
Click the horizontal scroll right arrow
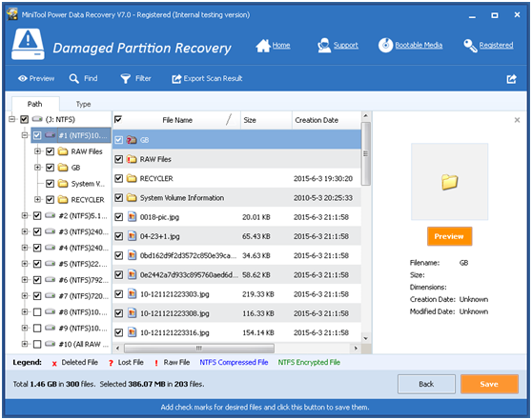[356, 349]
